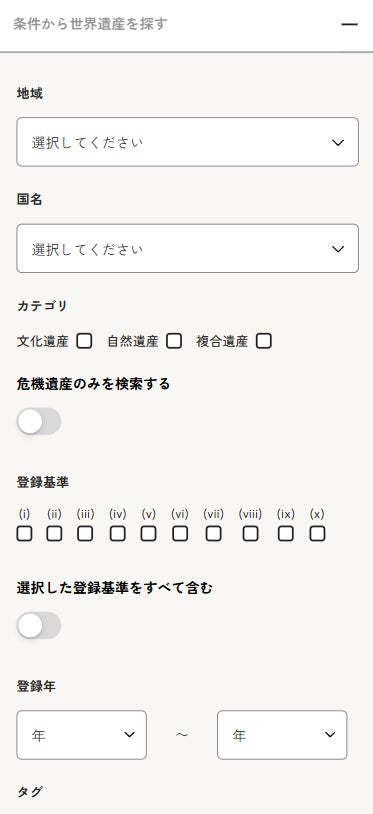Check the 文化遺産 checkbox
Viewport: 373px width, 814px height.
pyautogui.click(x=84, y=341)
